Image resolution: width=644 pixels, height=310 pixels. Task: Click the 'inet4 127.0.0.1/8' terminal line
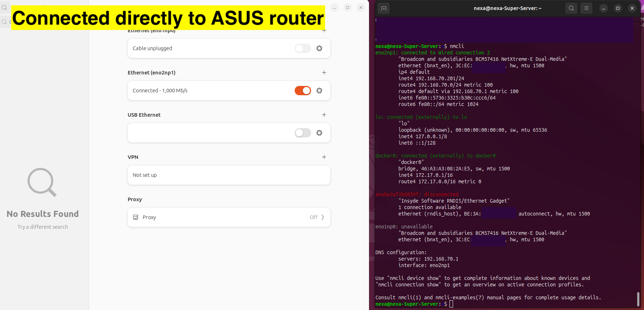coord(423,136)
